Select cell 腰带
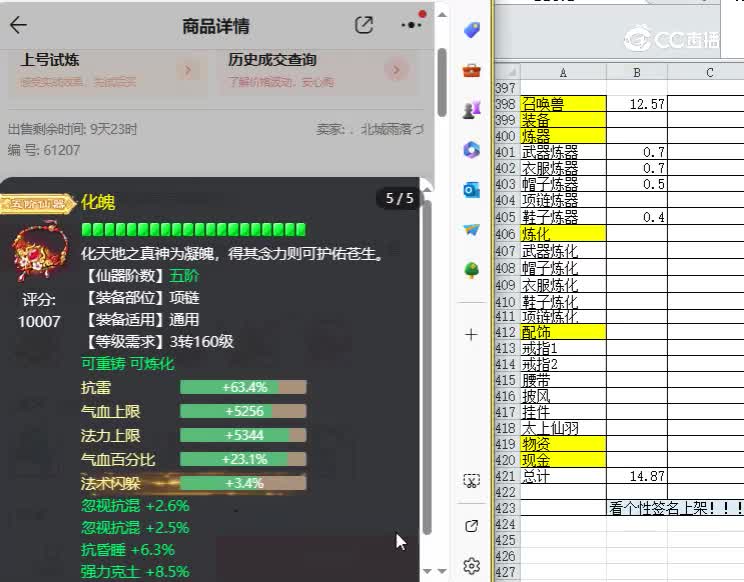The image size is (744, 582). click(x=563, y=380)
